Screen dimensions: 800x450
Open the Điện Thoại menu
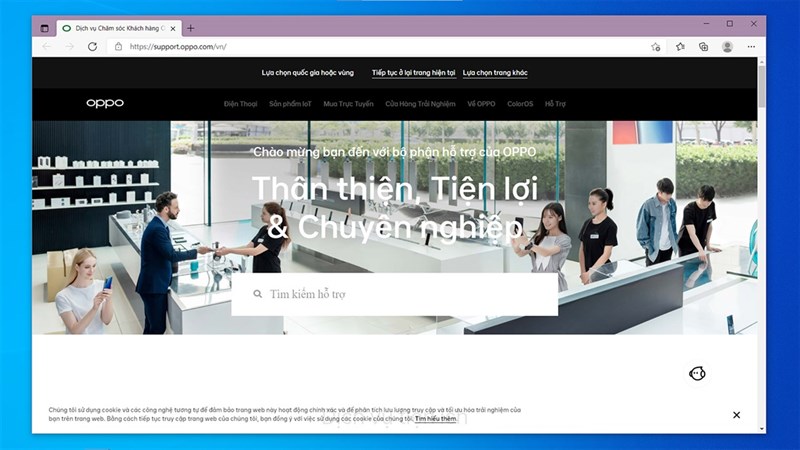click(x=240, y=104)
